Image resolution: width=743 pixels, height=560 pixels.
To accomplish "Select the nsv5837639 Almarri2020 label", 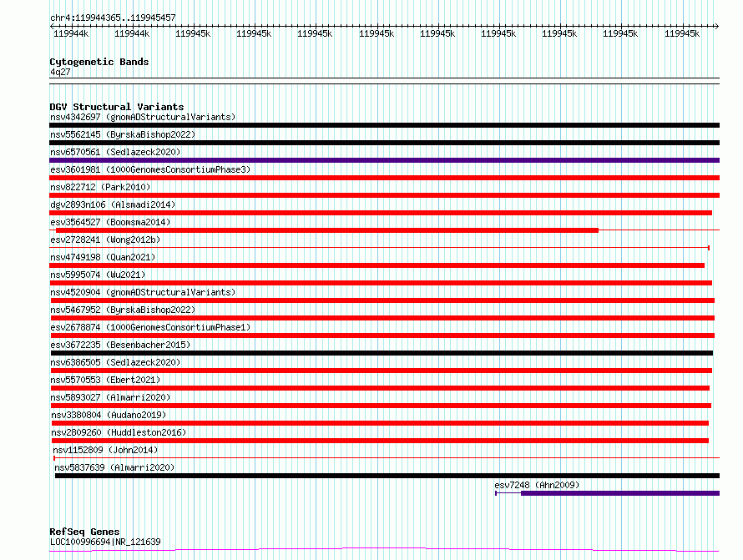I will tap(114, 467).
